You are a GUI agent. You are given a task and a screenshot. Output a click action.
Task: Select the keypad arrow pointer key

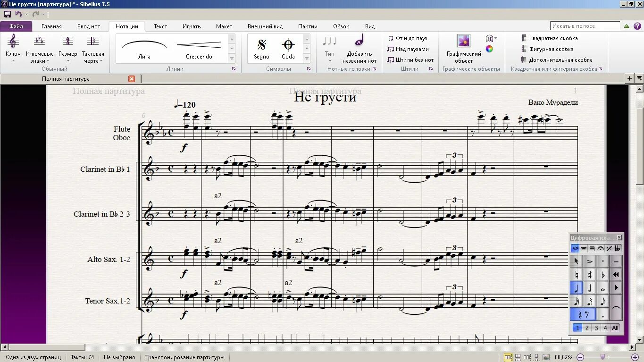[576, 261]
